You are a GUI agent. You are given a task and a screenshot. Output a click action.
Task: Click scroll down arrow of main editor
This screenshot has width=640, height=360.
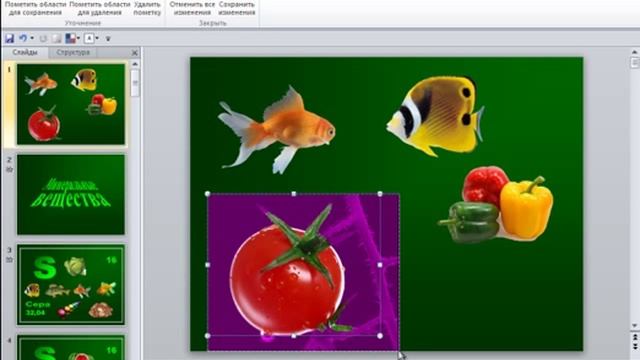click(634, 326)
